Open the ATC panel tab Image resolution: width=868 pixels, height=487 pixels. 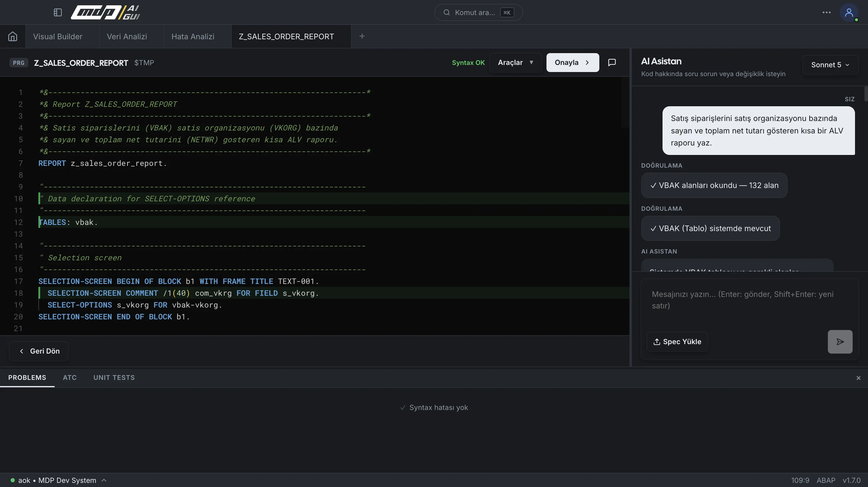(x=70, y=377)
